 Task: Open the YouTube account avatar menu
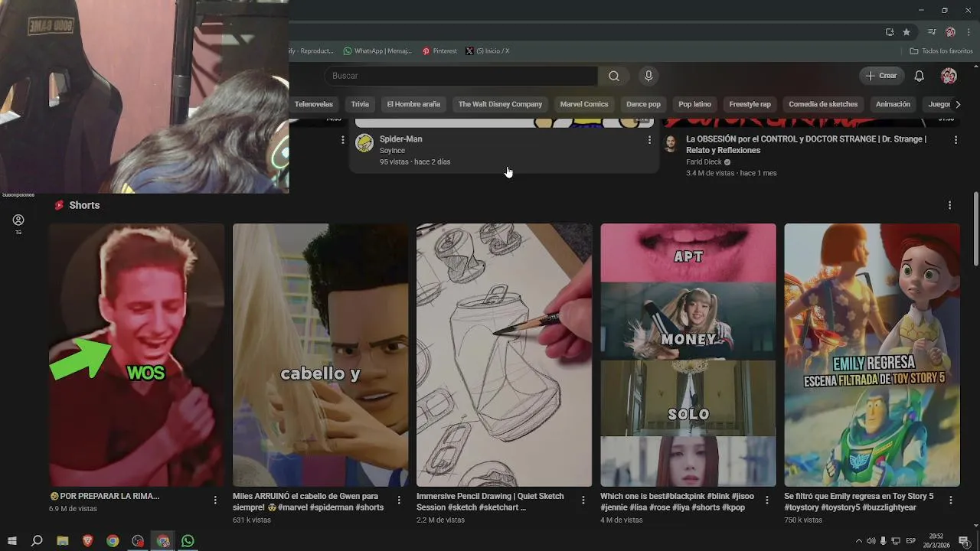tap(949, 76)
